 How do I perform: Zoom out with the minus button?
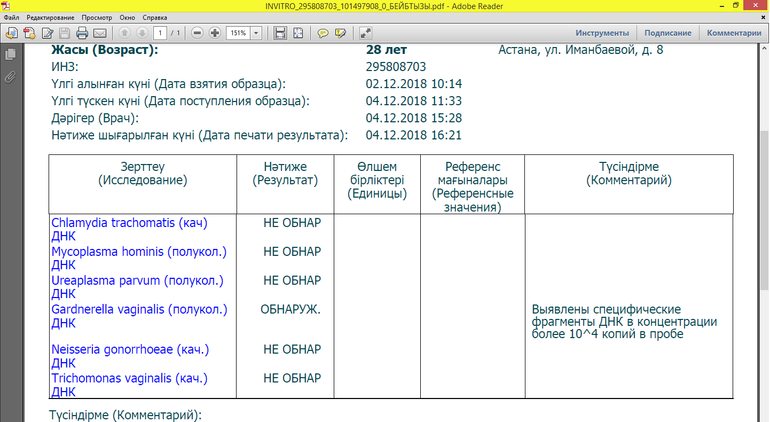(x=196, y=33)
